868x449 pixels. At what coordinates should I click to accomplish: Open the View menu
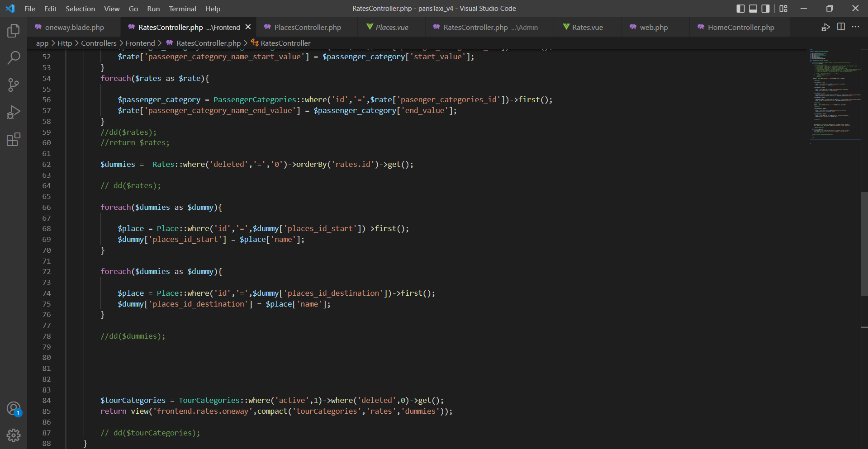click(112, 9)
